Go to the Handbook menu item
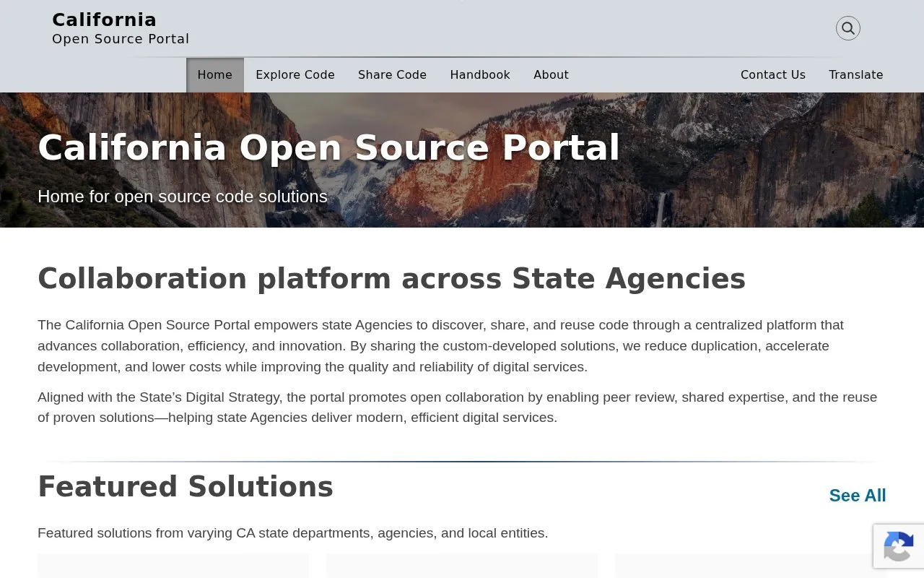This screenshot has height=578, width=924. coord(480,75)
